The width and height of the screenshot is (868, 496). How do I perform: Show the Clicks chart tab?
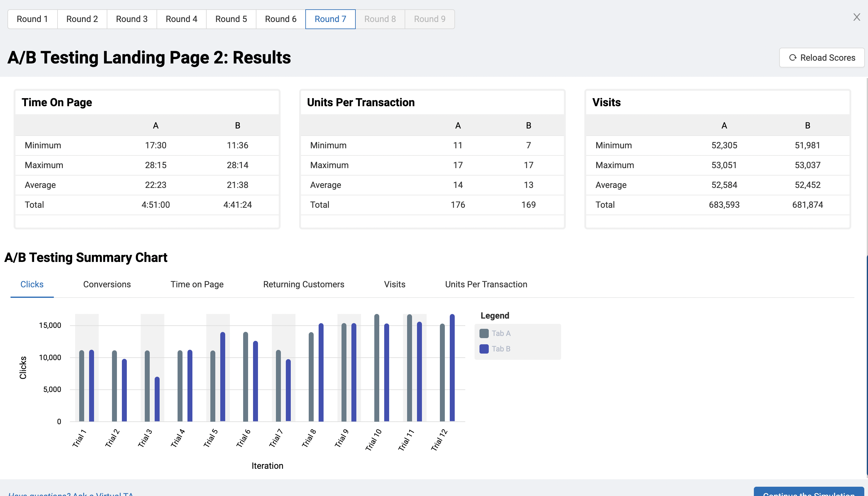pos(32,285)
